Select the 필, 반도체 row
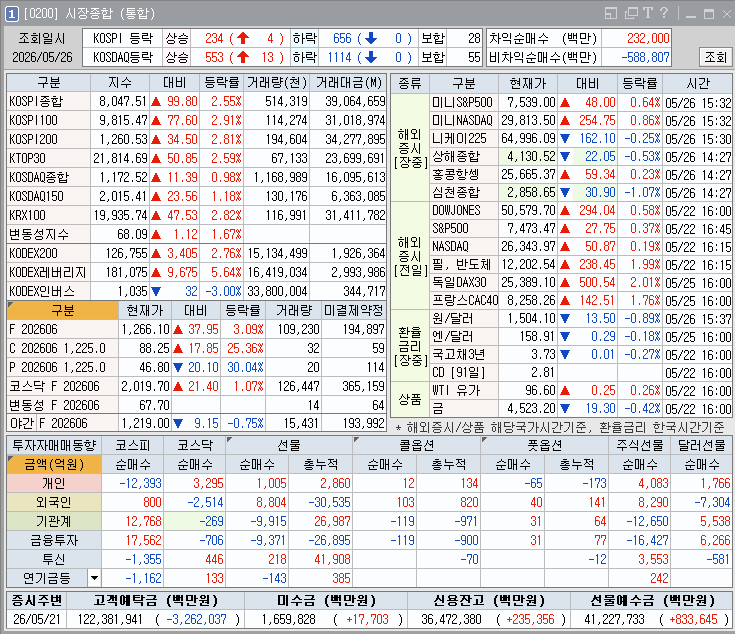Viewport: 735px width, 634px height. 580,265
